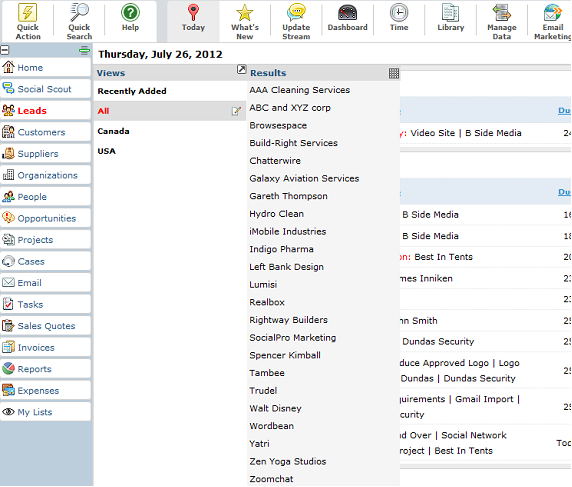Open Tasks module
This screenshot has height=487, width=572.
45,304
